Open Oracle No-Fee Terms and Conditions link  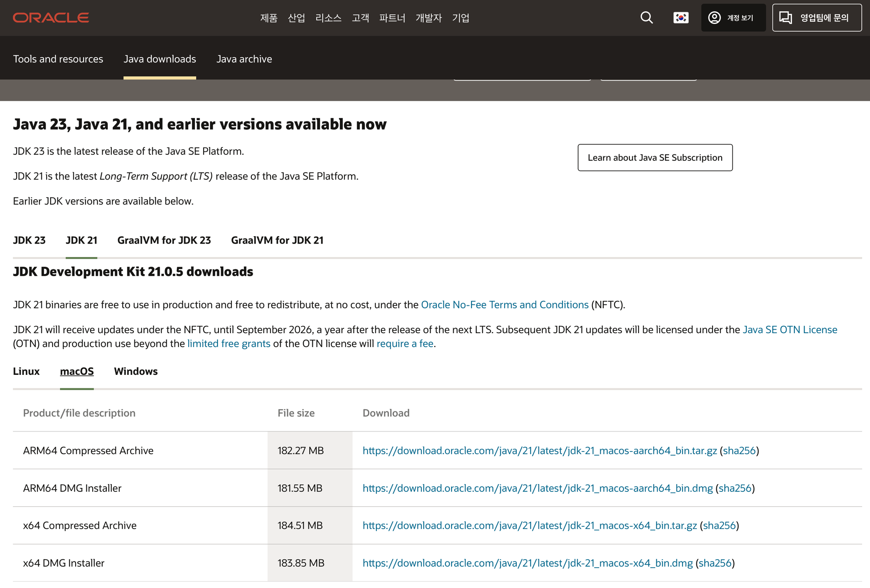[505, 305]
